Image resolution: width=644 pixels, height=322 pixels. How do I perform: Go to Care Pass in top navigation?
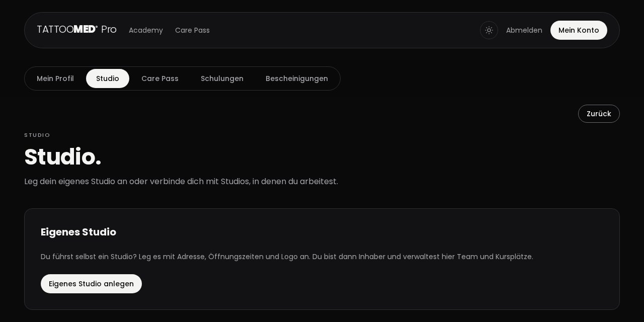tap(192, 30)
